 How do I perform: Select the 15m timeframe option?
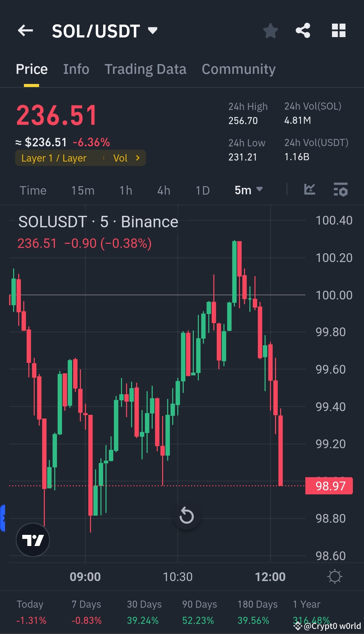(82, 190)
